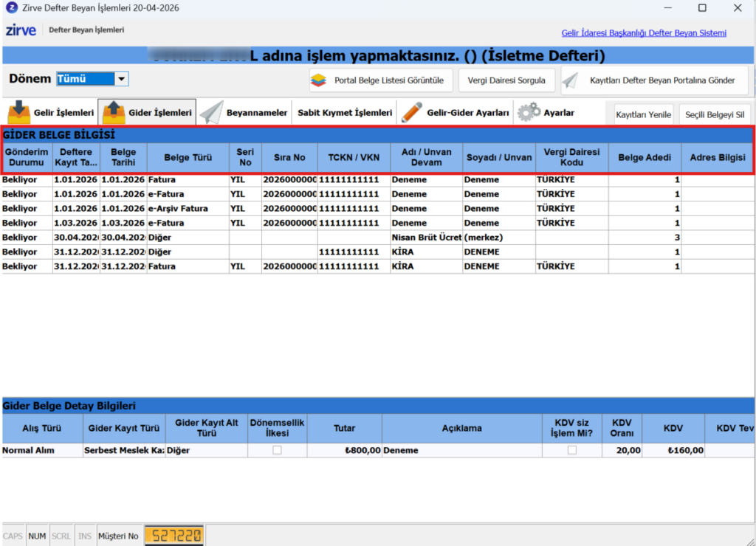Toggle the KDV siz İşlem Mi checkbox
The height and width of the screenshot is (546, 756).
tap(572, 450)
